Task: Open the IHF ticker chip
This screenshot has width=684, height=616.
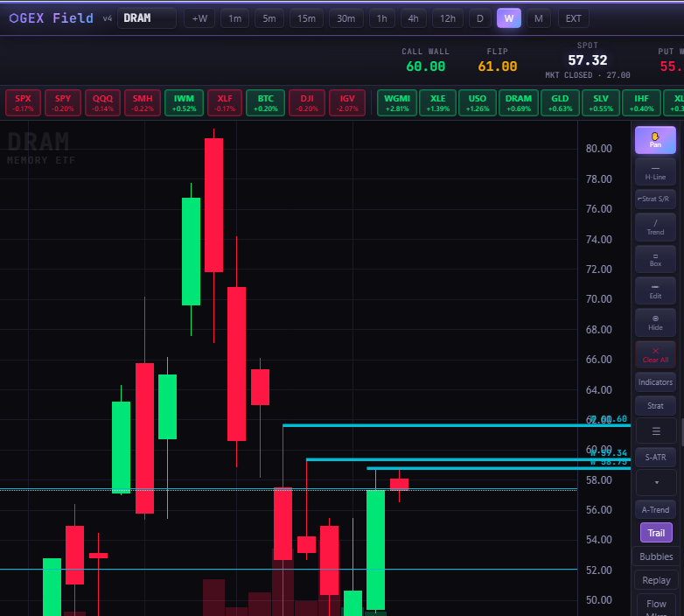Action: 641,103
